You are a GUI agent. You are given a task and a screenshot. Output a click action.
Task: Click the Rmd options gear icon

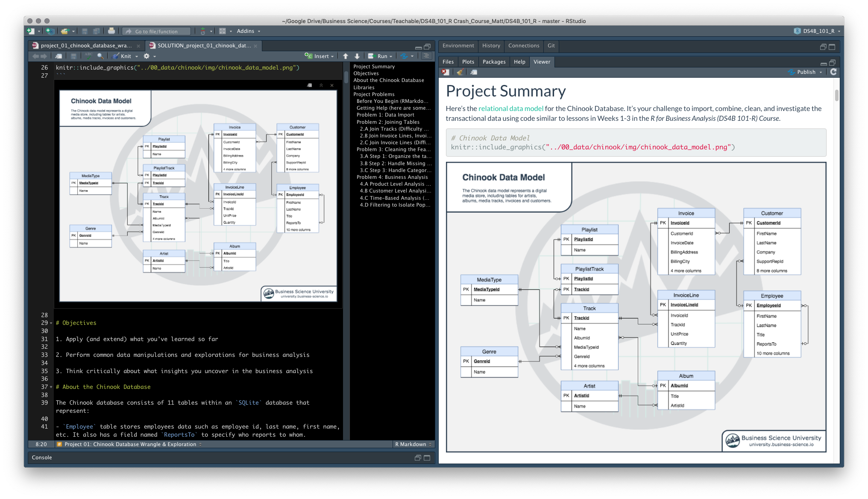click(x=147, y=56)
